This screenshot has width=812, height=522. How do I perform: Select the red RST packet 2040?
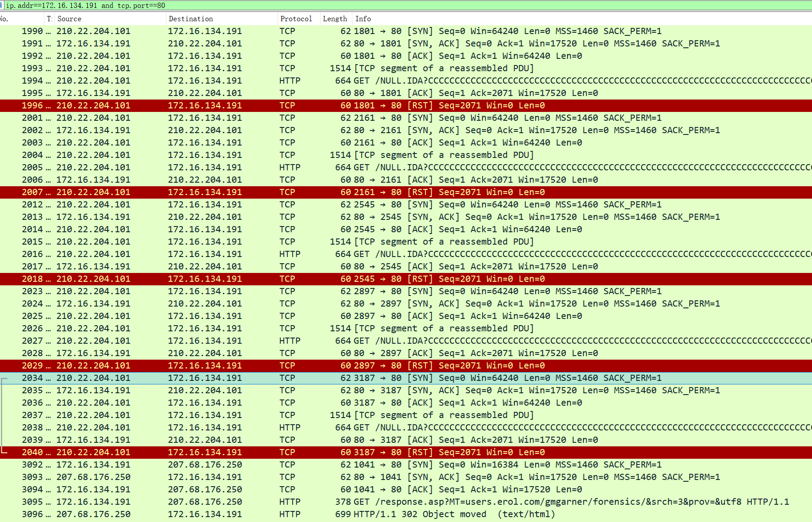[406, 452]
